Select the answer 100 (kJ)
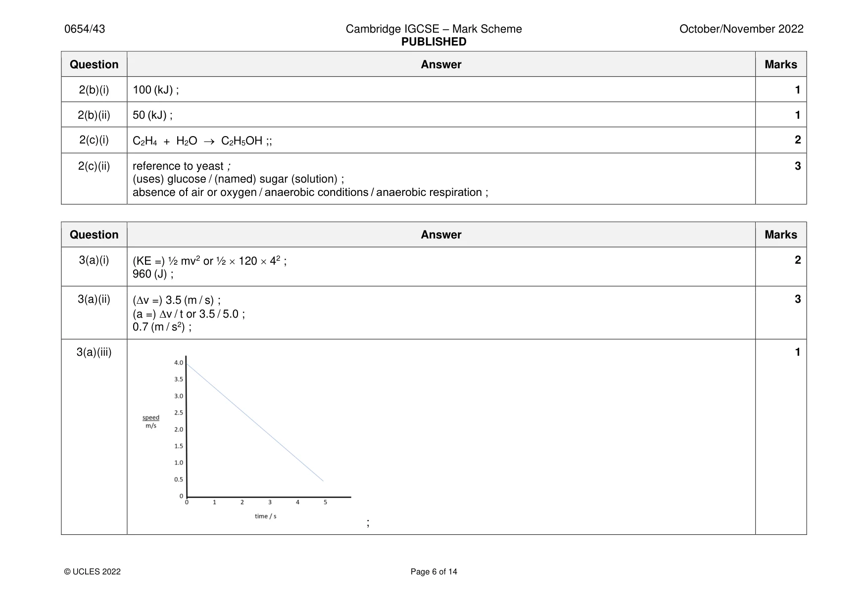 tap(155, 90)
